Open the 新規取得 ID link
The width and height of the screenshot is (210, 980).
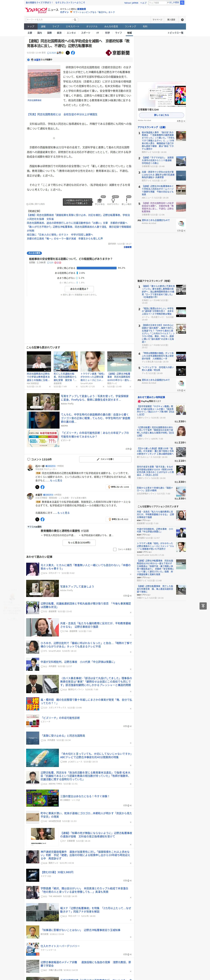point(82,9)
